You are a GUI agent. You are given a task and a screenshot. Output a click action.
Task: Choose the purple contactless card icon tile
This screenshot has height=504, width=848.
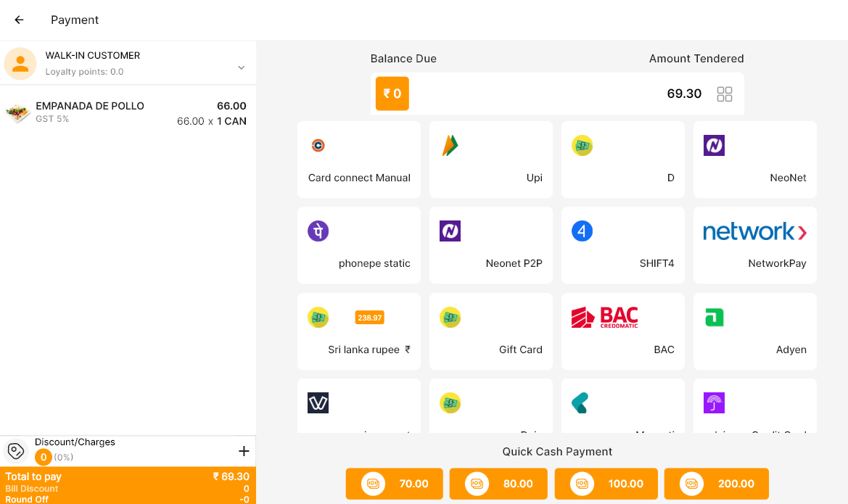(714, 403)
